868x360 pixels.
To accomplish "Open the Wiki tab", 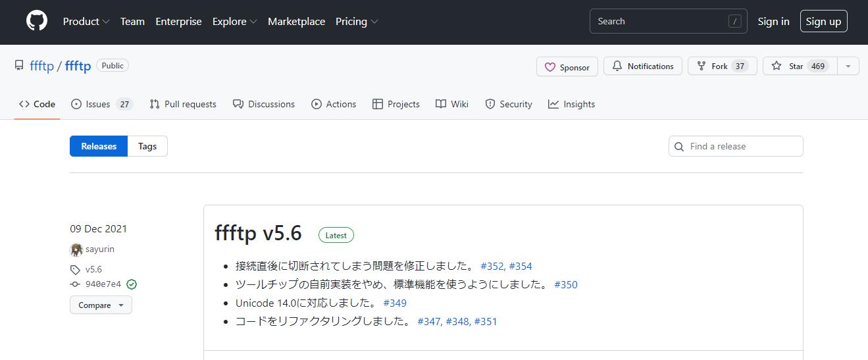I will coord(451,104).
